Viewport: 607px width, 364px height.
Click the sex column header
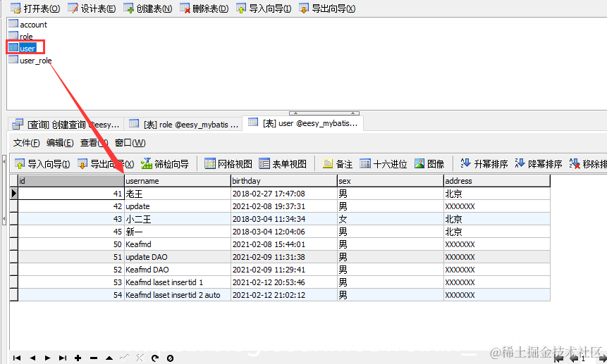(391, 181)
